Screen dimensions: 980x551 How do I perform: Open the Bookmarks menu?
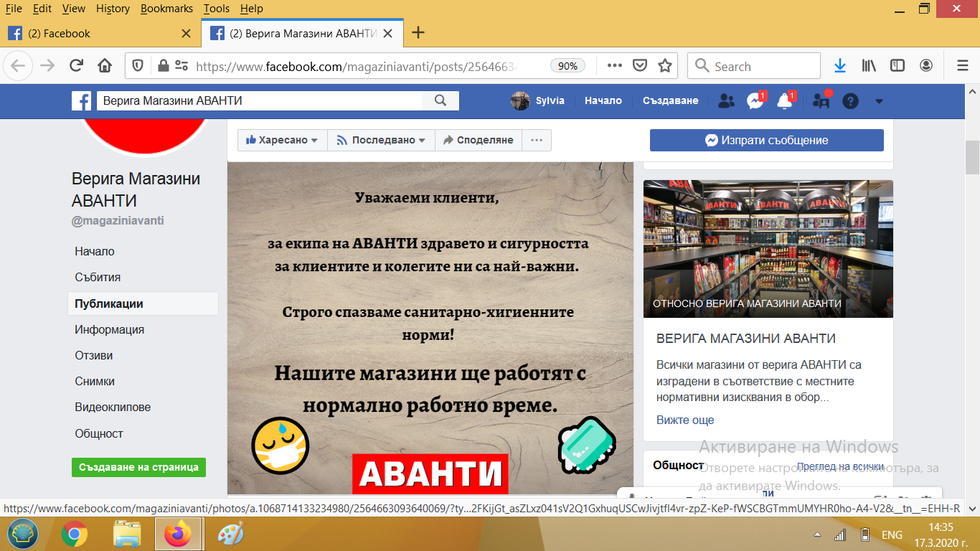pyautogui.click(x=166, y=9)
